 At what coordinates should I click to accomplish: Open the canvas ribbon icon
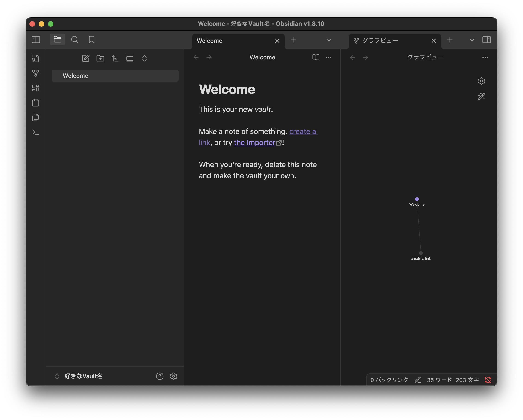(x=36, y=88)
